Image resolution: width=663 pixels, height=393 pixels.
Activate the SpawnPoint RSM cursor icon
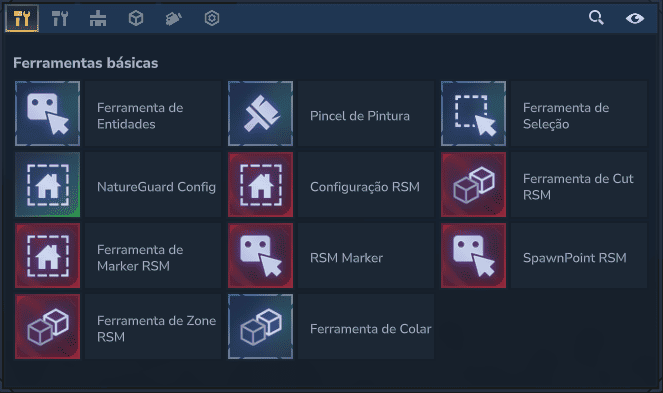[x=474, y=256]
